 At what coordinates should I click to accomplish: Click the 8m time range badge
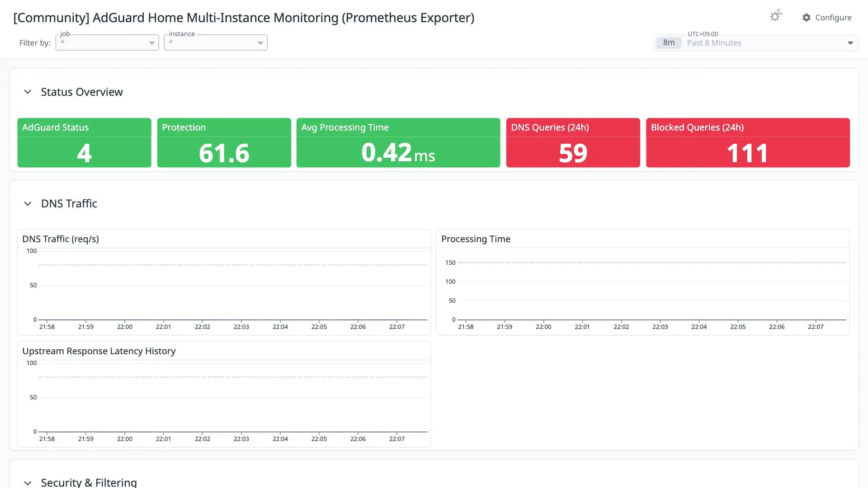click(x=669, y=43)
